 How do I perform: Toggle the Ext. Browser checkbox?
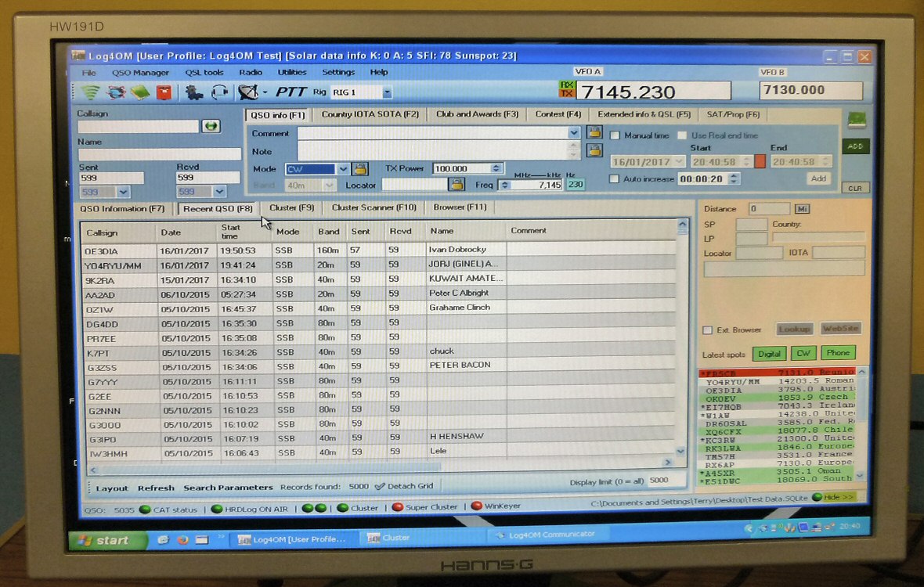707,330
